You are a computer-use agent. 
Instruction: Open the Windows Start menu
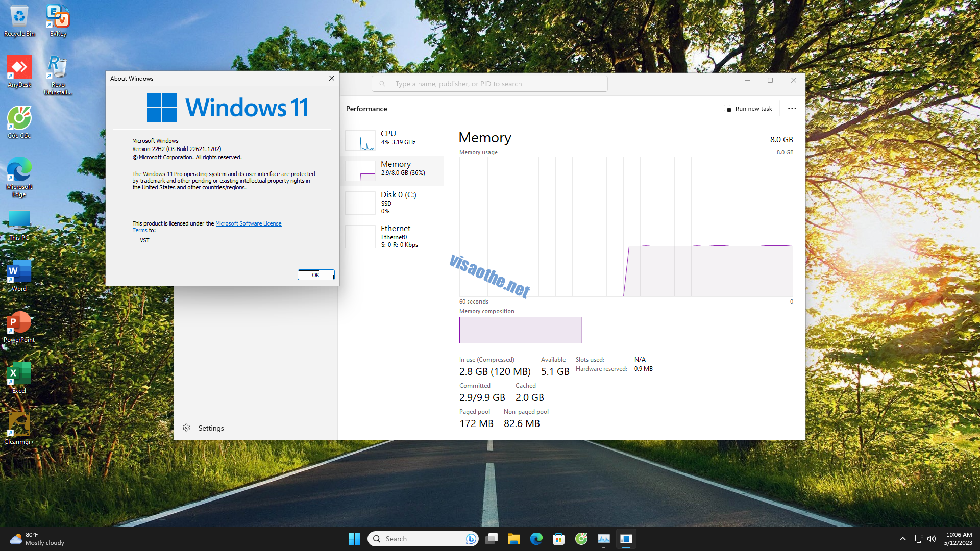[354, 539]
